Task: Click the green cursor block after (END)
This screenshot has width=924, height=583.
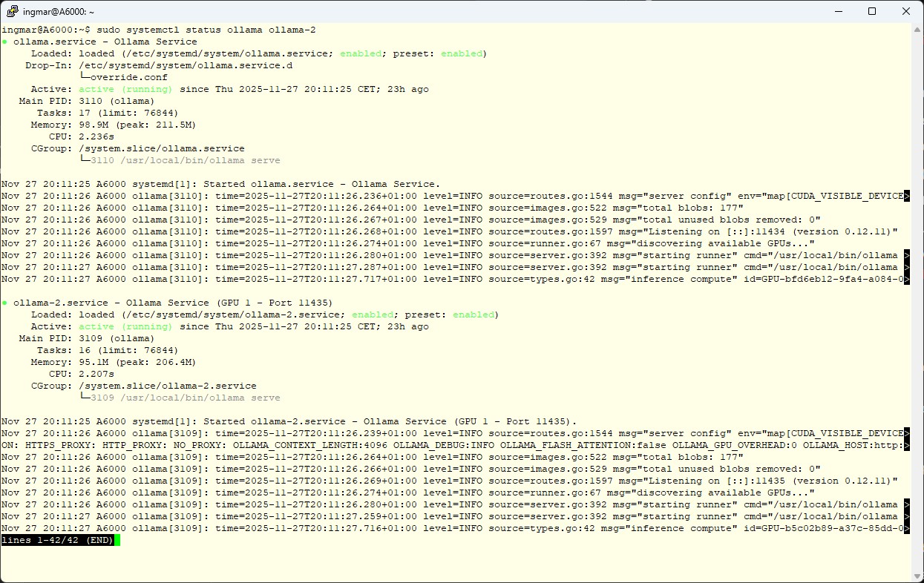Action: pyautogui.click(x=117, y=540)
